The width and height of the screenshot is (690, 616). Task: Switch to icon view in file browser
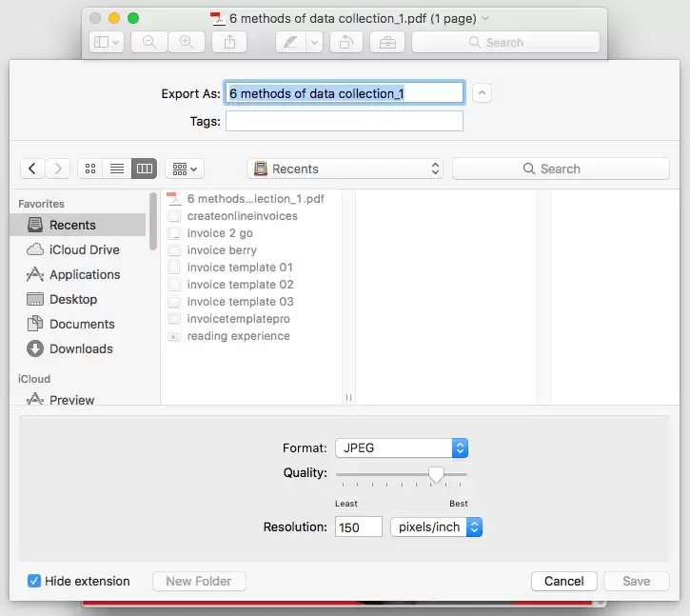[x=90, y=169]
